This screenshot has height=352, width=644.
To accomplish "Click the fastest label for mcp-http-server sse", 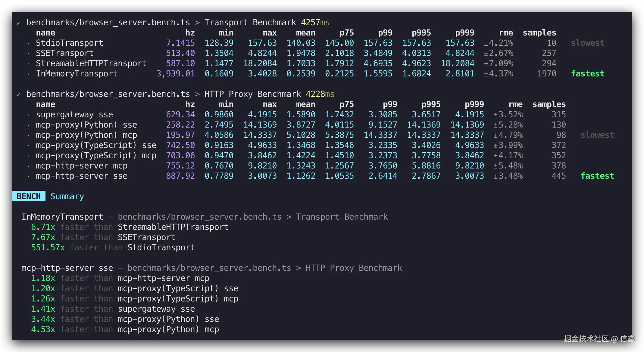I will (597, 176).
